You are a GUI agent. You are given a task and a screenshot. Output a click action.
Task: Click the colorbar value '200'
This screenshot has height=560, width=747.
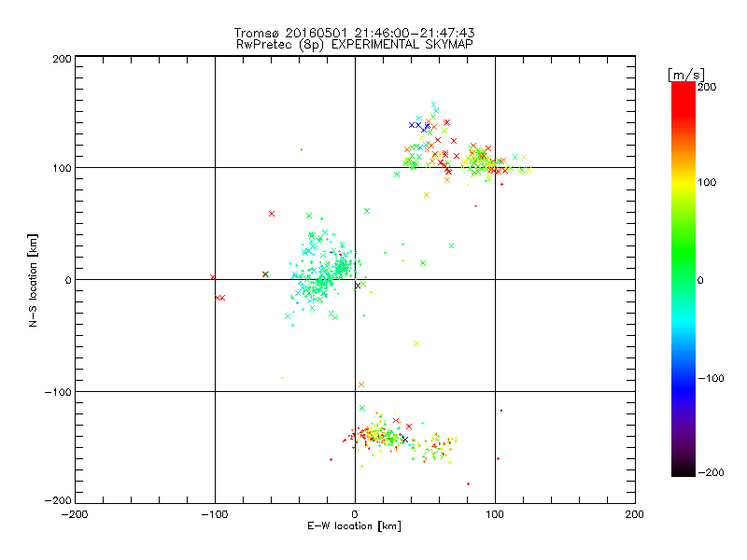pos(707,87)
